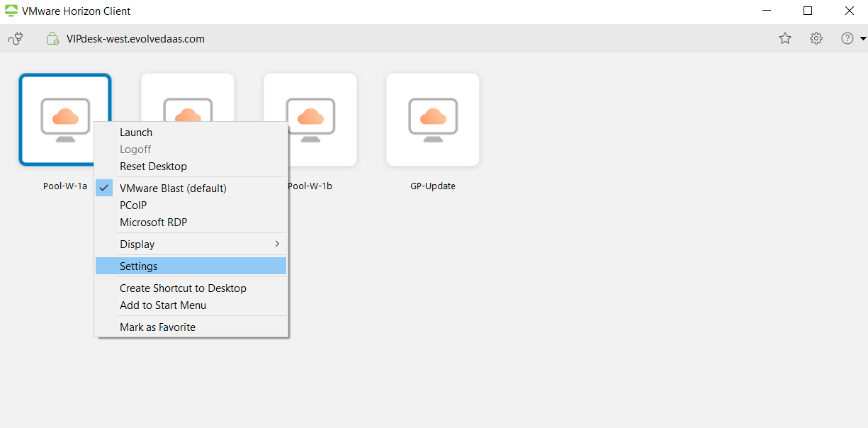Open favorites star icon
Image resolution: width=868 pixels, height=428 pixels.
pyautogui.click(x=785, y=38)
